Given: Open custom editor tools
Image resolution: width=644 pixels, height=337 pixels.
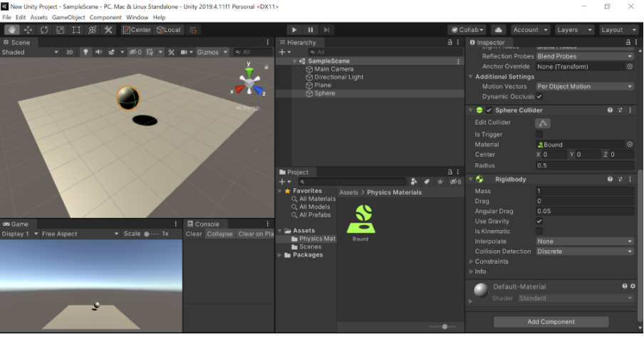Looking at the screenshot, I should pyautogui.click(x=108, y=30).
